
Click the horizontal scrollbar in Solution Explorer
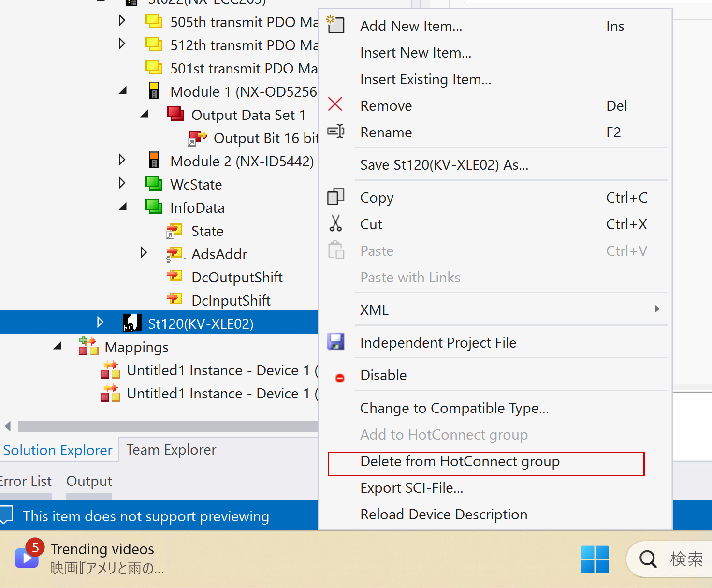tap(167, 426)
